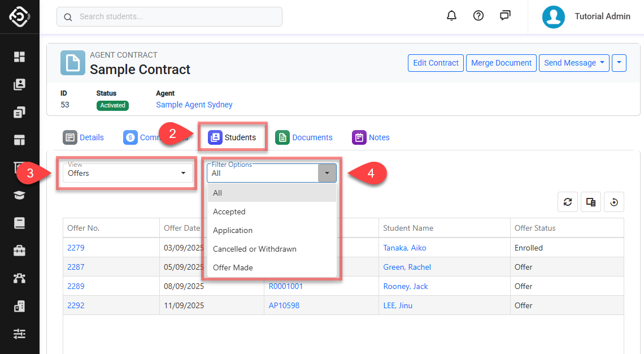Switch to the Documents tab
The height and width of the screenshot is (354, 644).
pos(304,137)
